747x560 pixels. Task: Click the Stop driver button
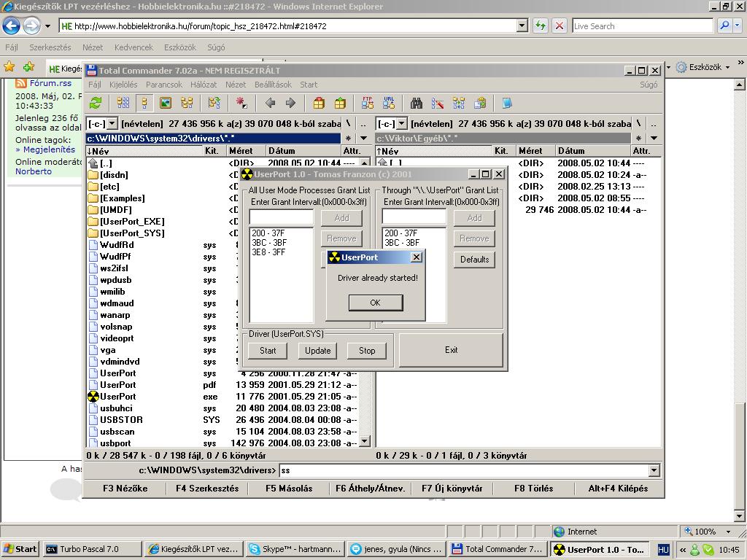367,351
